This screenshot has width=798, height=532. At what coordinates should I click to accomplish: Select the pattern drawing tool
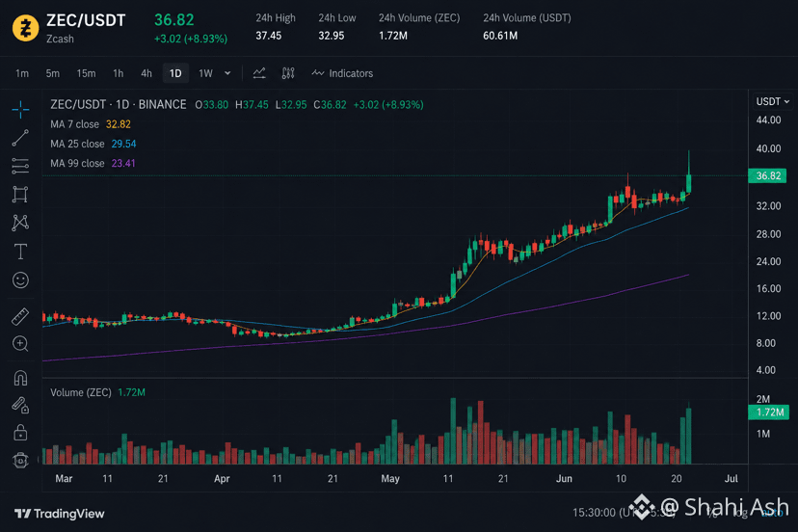20,223
